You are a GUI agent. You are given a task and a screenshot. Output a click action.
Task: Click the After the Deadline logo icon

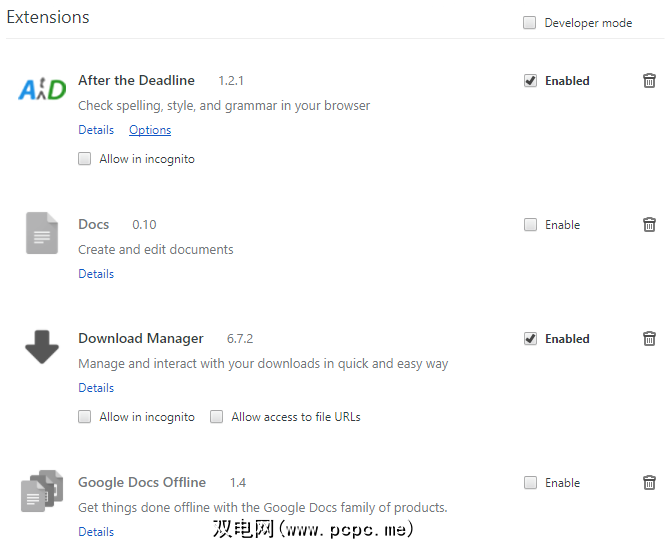click(x=42, y=89)
